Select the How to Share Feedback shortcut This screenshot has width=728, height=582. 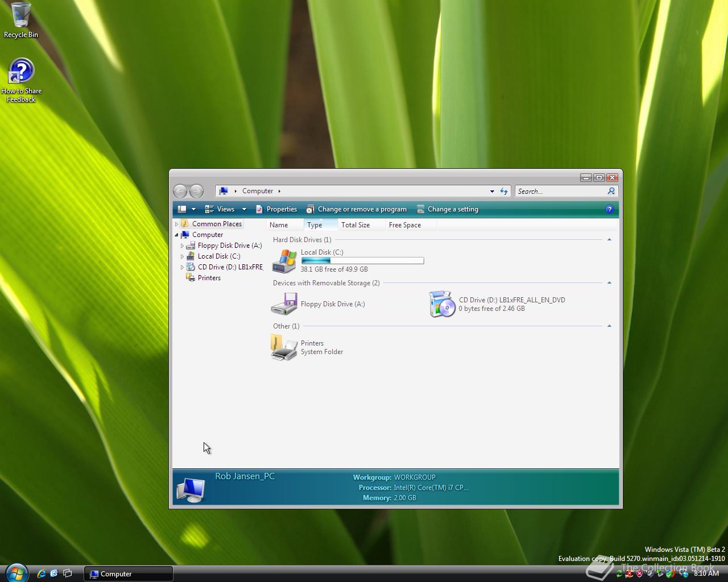pos(21,81)
